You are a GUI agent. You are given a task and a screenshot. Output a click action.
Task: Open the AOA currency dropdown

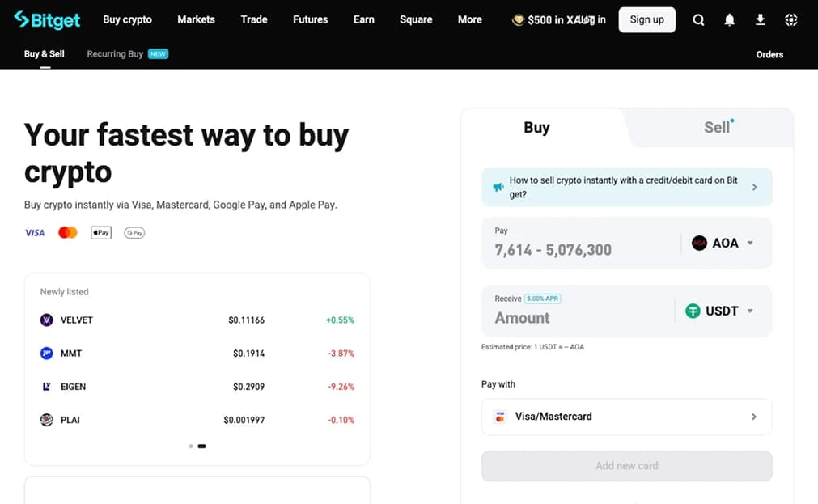(x=723, y=244)
